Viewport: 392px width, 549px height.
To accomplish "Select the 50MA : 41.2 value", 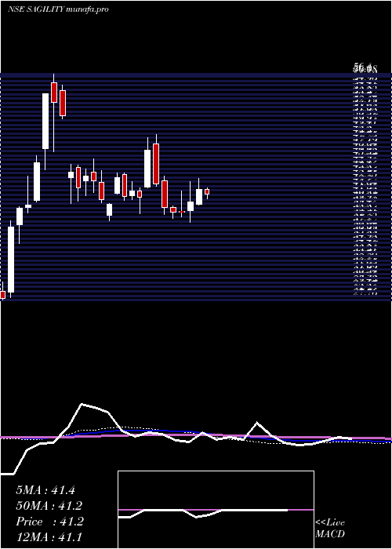I will point(50,506).
